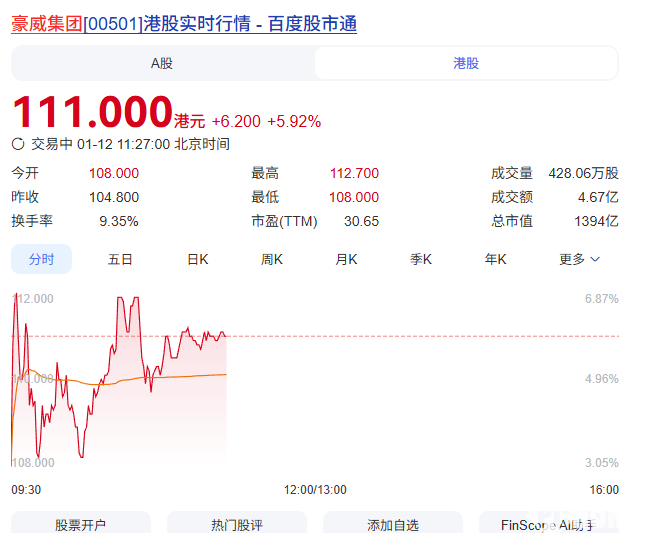
Task: Click the current price 111.000
Action: [x=93, y=112]
